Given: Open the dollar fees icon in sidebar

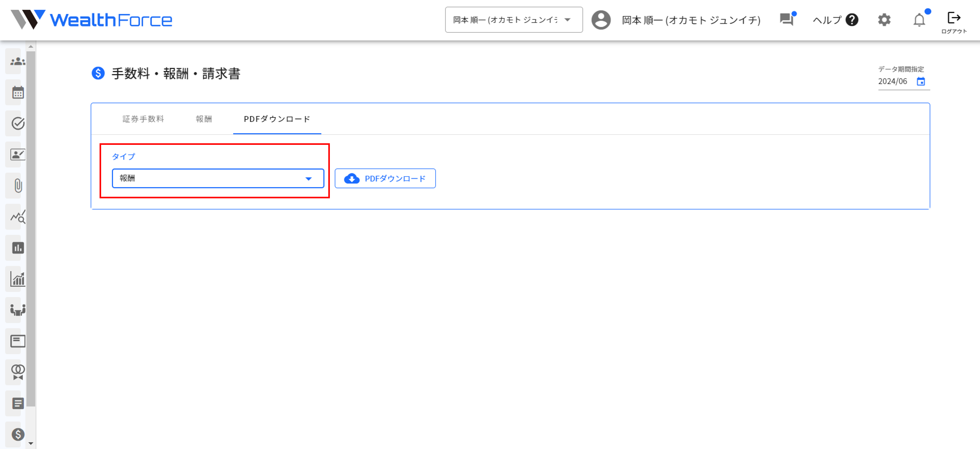Looking at the screenshot, I should 18,435.
